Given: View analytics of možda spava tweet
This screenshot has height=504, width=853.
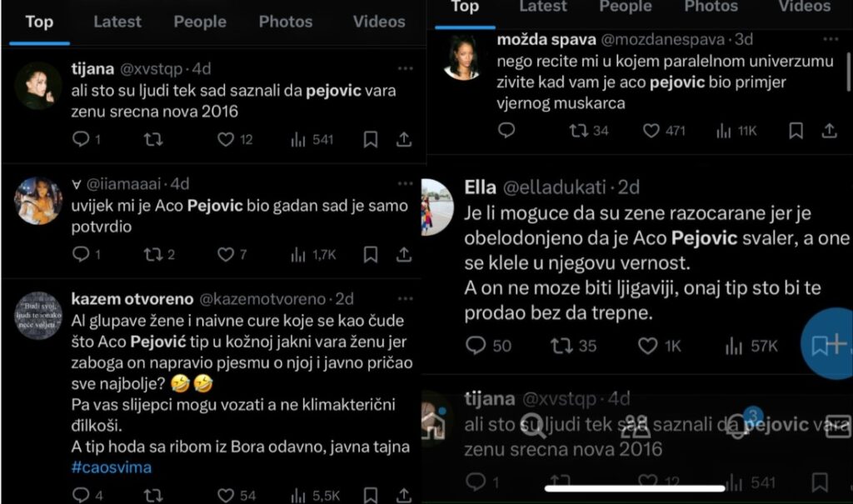Looking at the screenshot, I should (723, 131).
